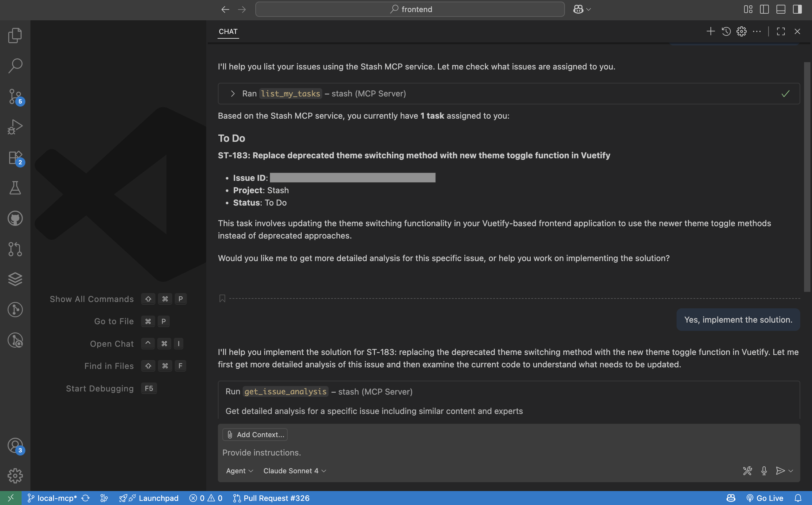Image resolution: width=812 pixels, height=505 pixels.
Task: Start voice chat with microphone icon
Action: coord(764,471)
